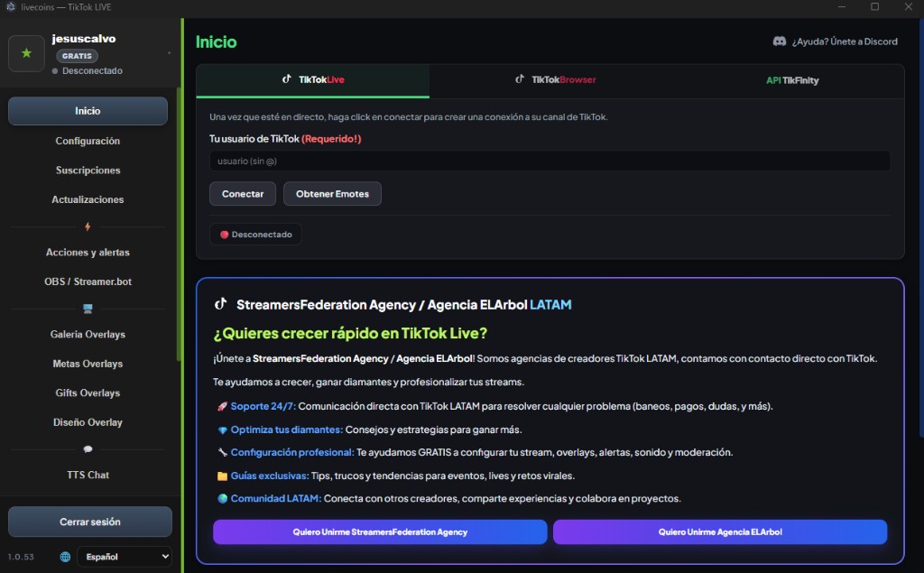This screenshot has width=924, height=573.
Task: Click the Soporte 24/7 label
Action: click(263, 406)
